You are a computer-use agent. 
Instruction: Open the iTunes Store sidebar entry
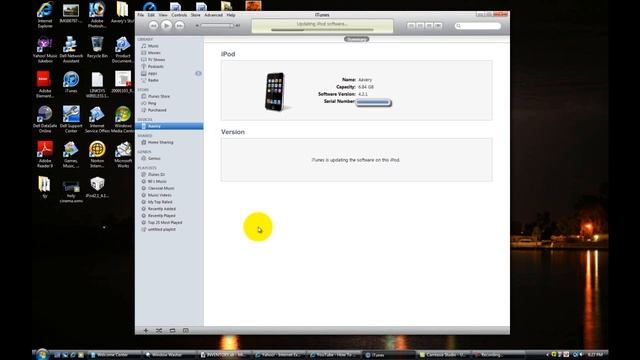pos(159,96)
